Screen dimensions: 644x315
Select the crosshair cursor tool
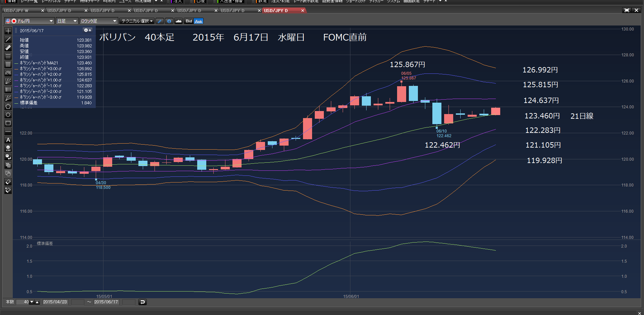pos(8,31)
